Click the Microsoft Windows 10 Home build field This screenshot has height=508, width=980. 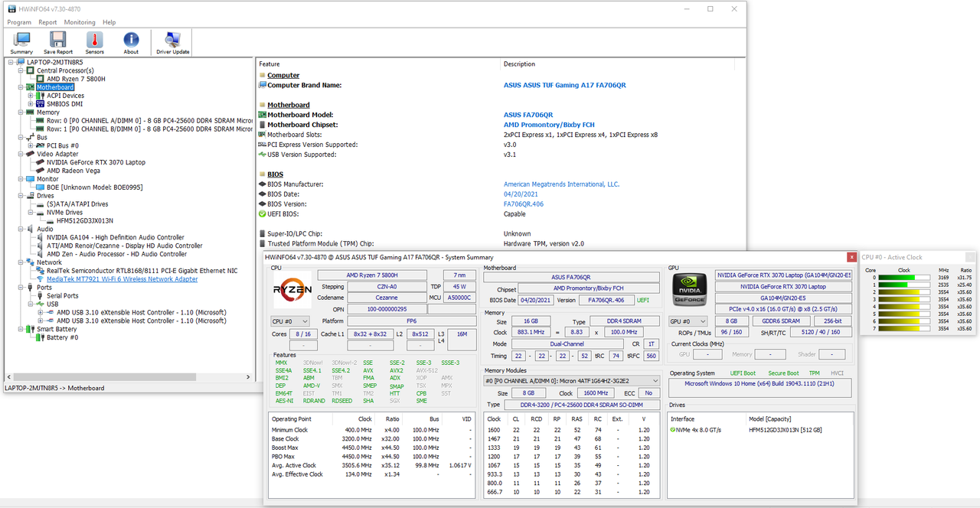point(759,388)
